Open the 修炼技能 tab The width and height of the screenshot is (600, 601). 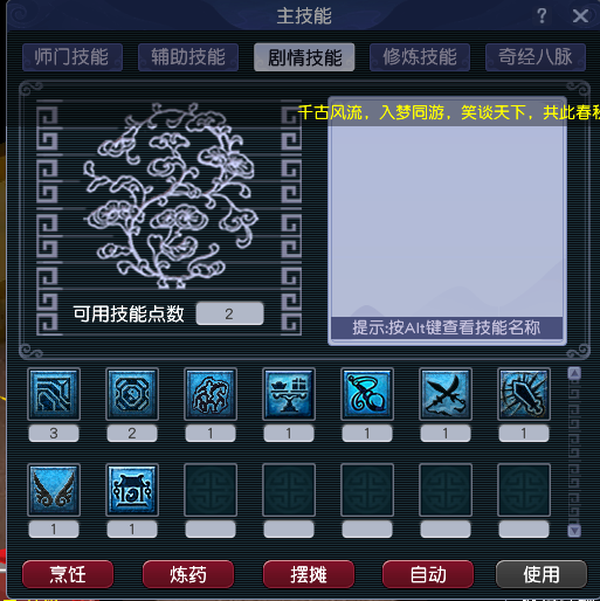tap(420, 57)
